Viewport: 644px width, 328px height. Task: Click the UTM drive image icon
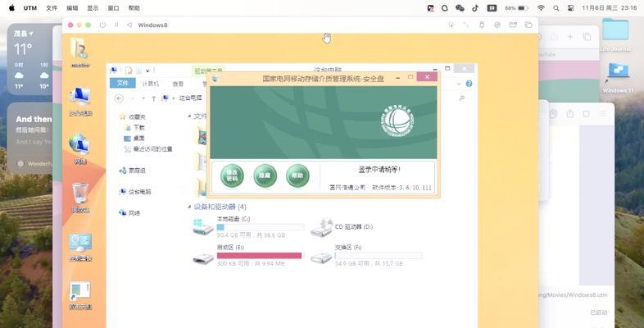click(x=497, y=25)
